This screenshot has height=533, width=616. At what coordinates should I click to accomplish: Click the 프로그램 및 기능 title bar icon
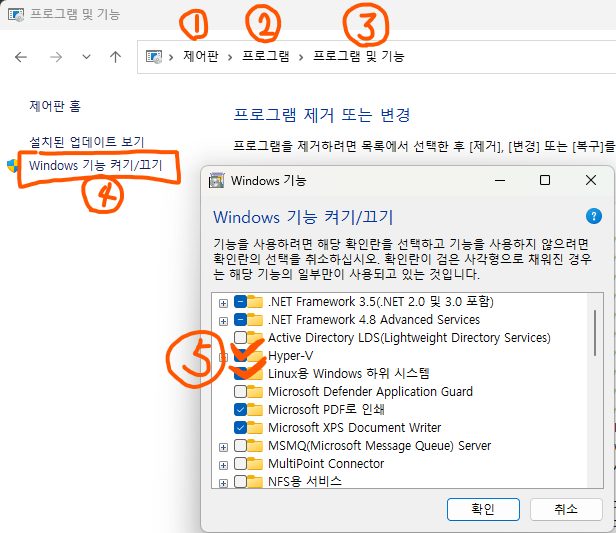[16, 15]
